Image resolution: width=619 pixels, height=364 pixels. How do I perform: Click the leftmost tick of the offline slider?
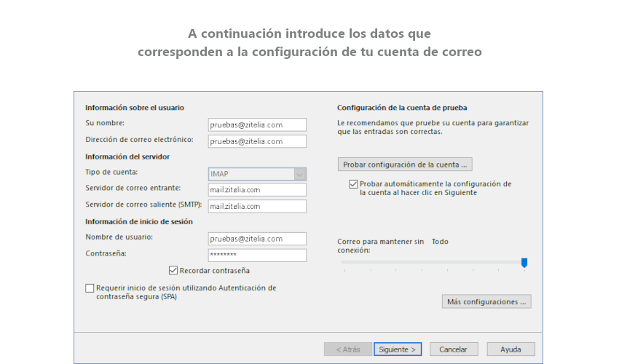tap(344, 270)
